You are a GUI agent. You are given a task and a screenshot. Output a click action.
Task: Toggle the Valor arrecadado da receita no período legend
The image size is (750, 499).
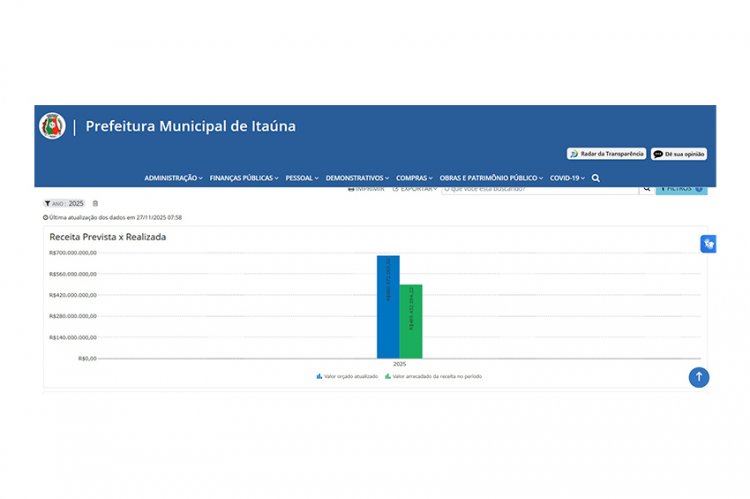pyautogui.click(x=433, y=377)
